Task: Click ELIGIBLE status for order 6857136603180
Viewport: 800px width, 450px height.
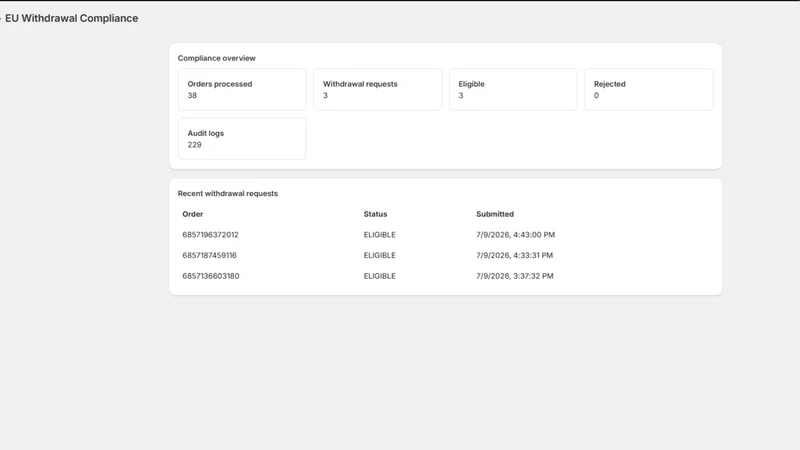Action: coord(380,276)
